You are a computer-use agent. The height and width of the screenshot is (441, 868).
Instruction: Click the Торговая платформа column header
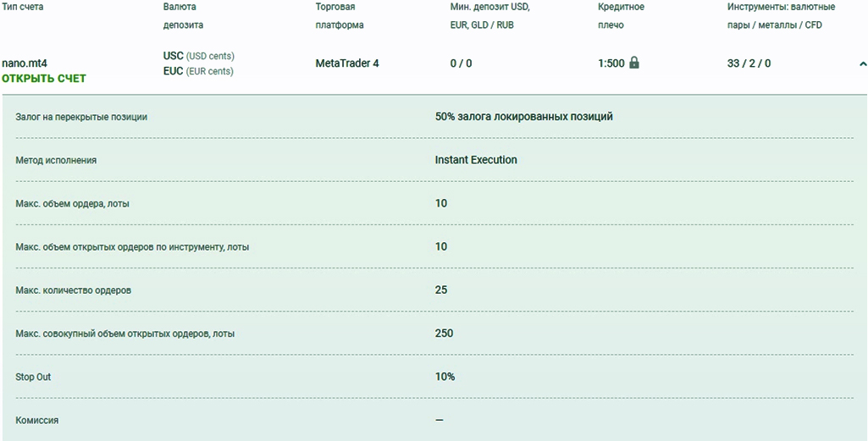click(340, 16)
